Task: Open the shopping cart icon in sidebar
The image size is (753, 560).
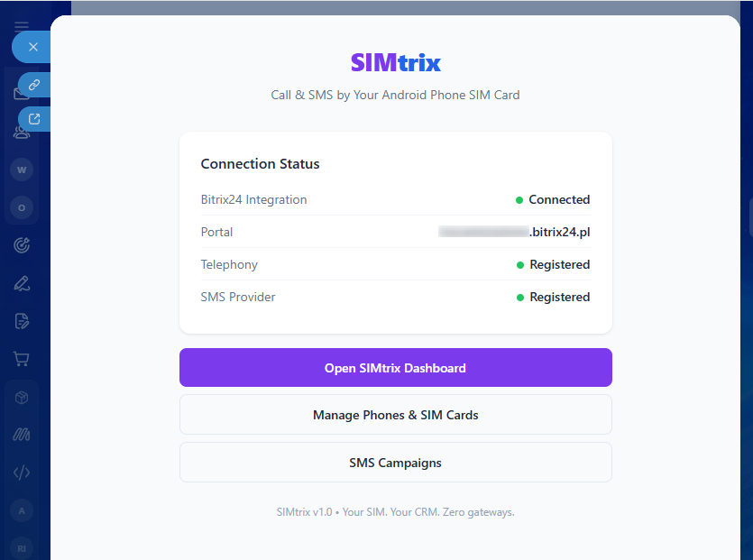Action: [x=22, y=359]
